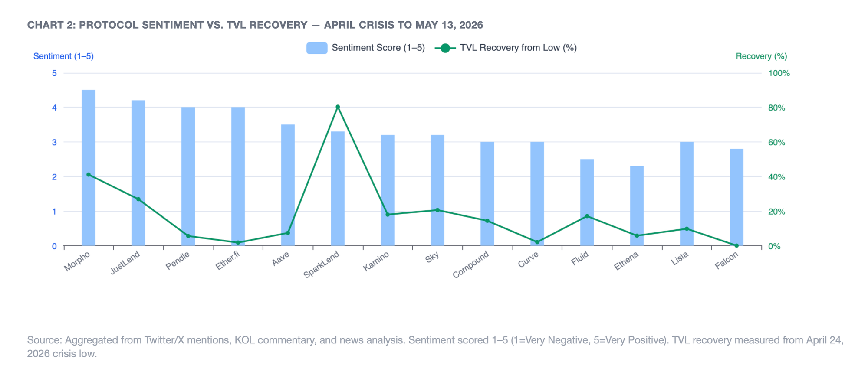Click the left-axis tick label 5
This screenshot has height=372, width=868.
click(54, 73)
